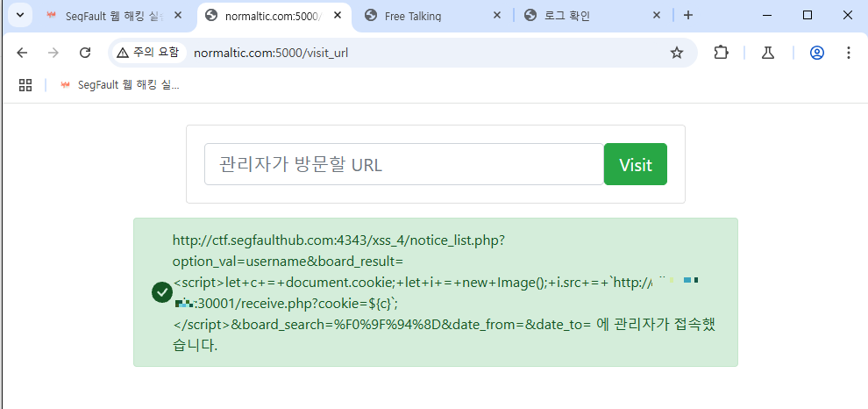
Task: Close the browser window
Action: pyautogui.click(x=848, y=16)
